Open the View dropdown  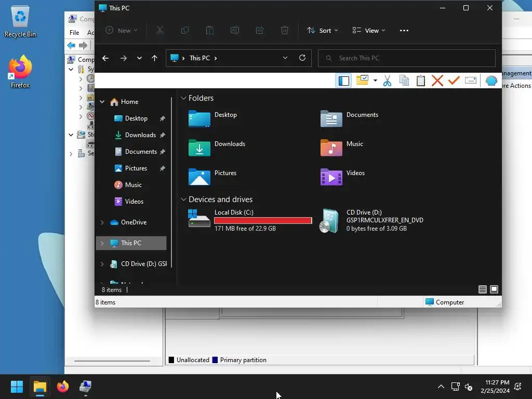pyautogui.click(x=368, y=31)
